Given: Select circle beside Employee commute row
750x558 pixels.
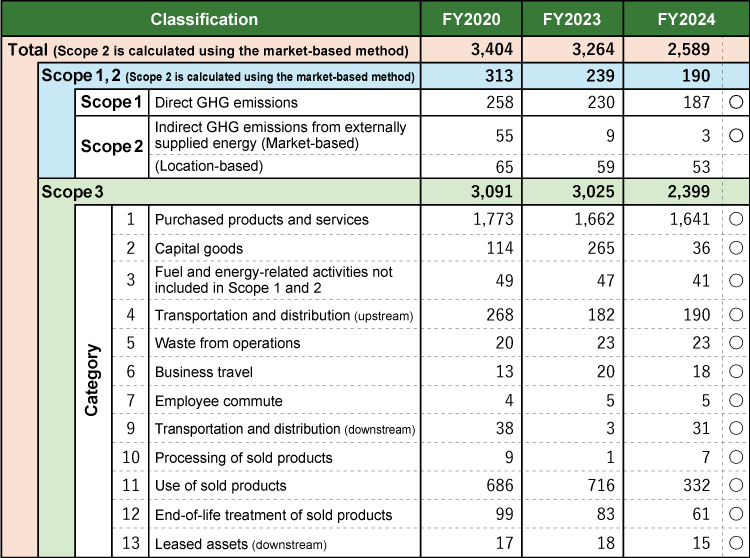Looking at the screenshot, I should [x=736, y=400].
